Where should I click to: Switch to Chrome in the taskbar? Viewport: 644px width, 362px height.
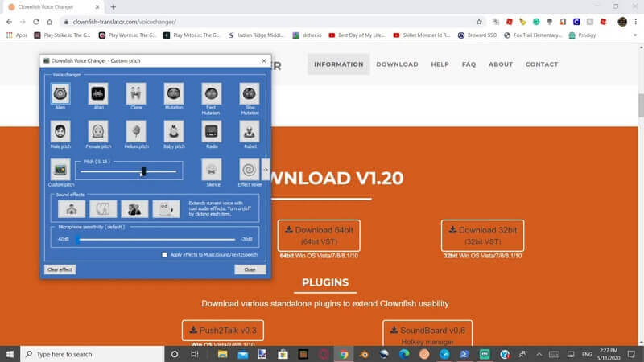tap(344, 354)
